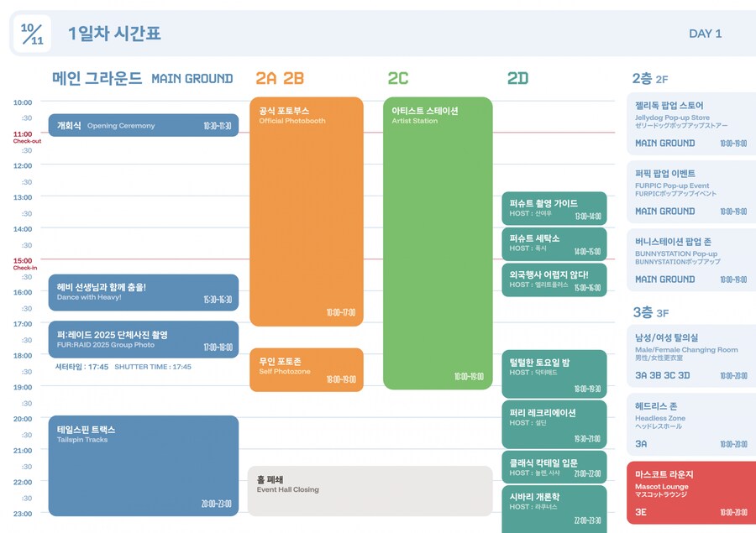Click the 15:00 Check-in time marker
The image size is (756, 533).
point(24,263)
